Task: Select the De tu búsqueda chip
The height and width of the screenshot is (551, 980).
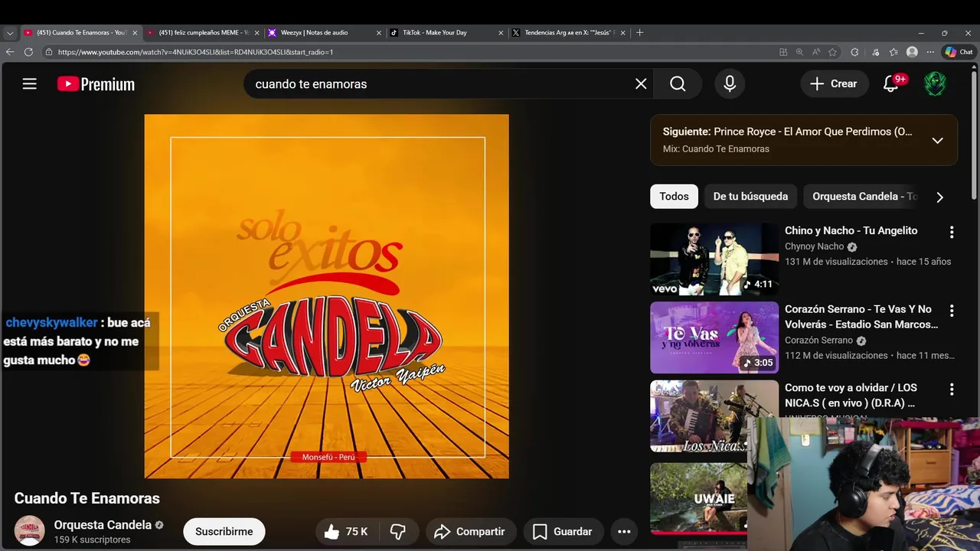Action: point(750,197)
